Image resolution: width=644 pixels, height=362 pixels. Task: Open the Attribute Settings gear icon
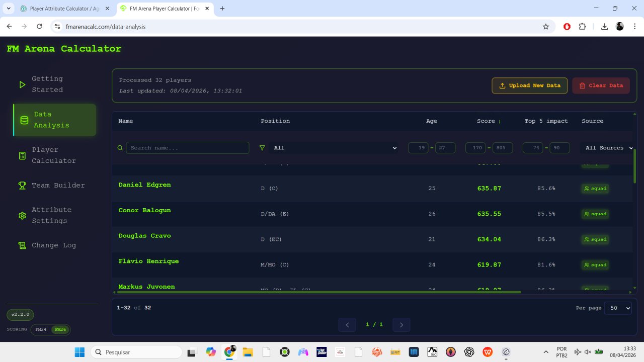pos(22,216)
